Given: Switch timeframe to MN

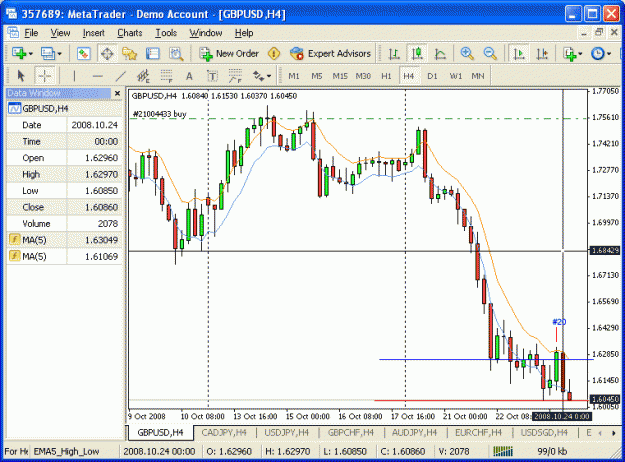Looking at the screenshot, I should click(478, 76).
